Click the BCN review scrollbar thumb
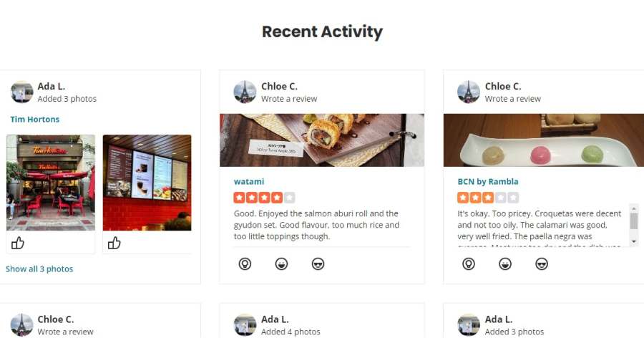This screenshot has height=338, width=644. tap(634, 221)
